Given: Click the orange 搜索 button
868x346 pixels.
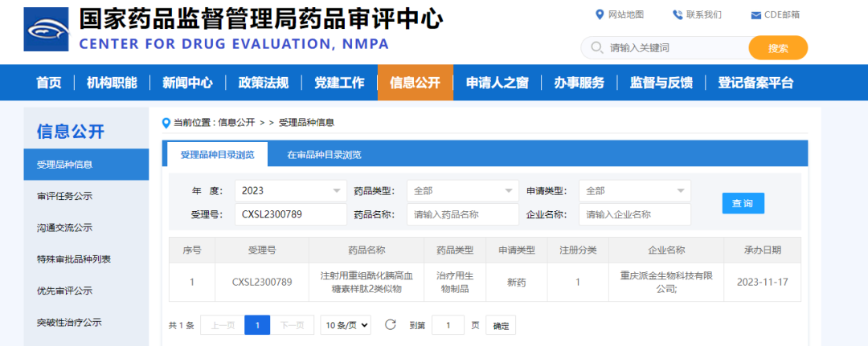Looking at the screenshot, I should coord(777,48).
